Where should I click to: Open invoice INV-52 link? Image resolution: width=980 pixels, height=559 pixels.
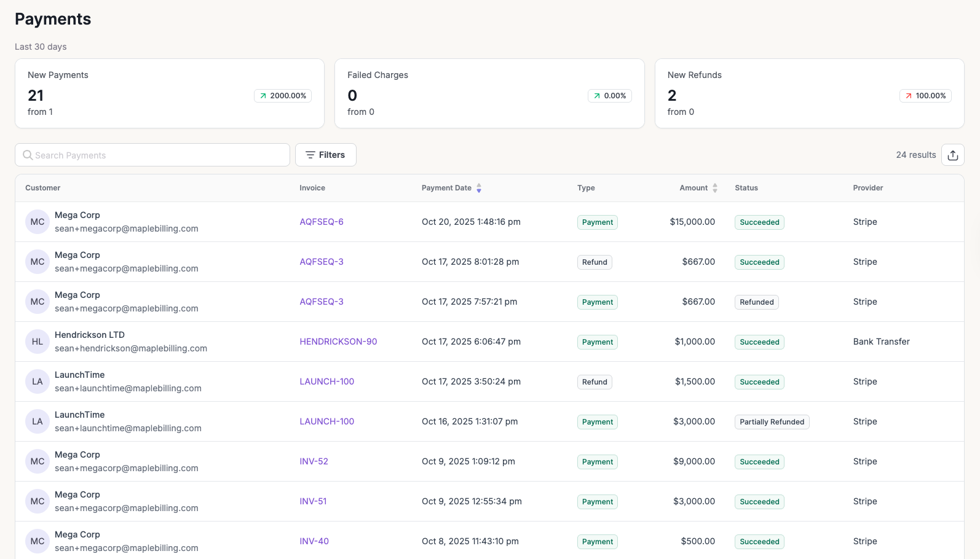314,461
